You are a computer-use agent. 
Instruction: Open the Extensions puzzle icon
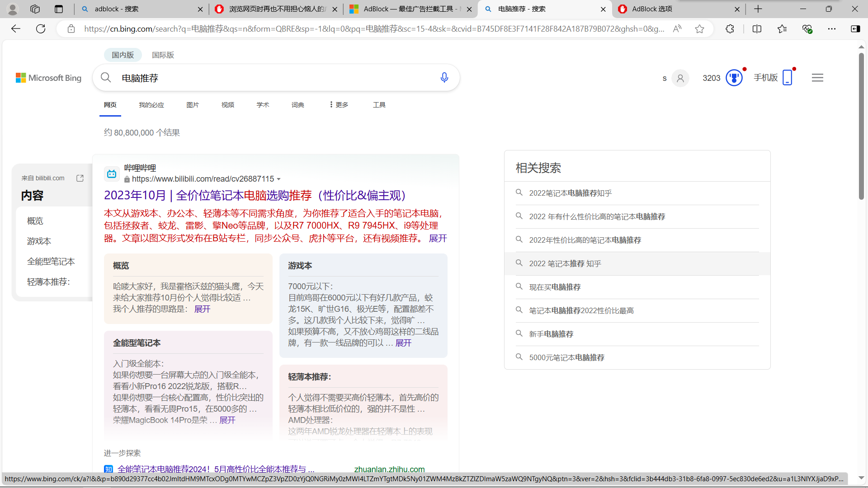[x=730, y=29]
